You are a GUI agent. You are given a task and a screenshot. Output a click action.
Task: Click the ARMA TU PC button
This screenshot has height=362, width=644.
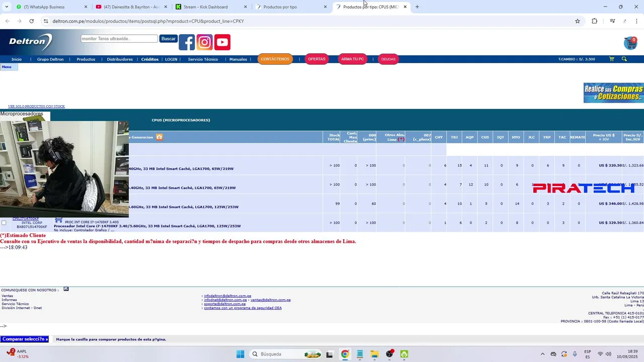(352, 59)
